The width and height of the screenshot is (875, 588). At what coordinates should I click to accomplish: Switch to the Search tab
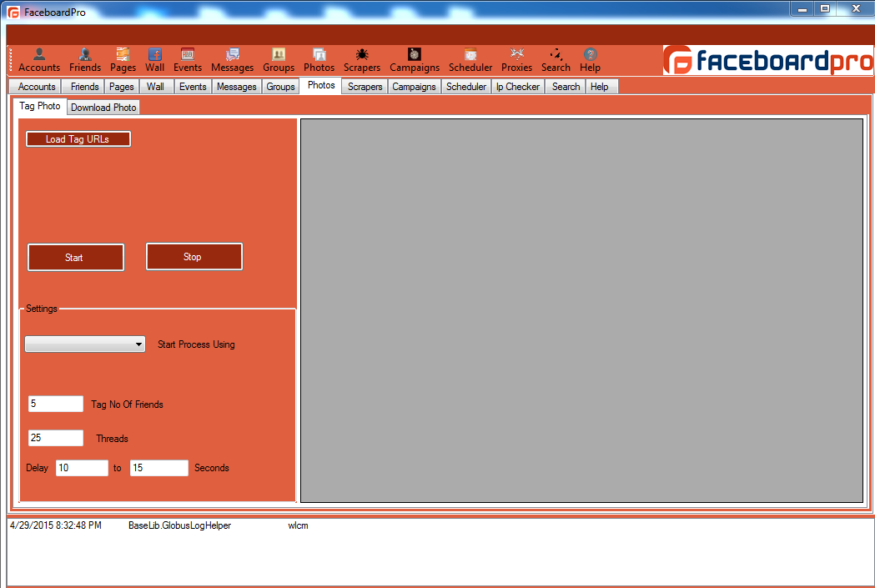(566, 87)
